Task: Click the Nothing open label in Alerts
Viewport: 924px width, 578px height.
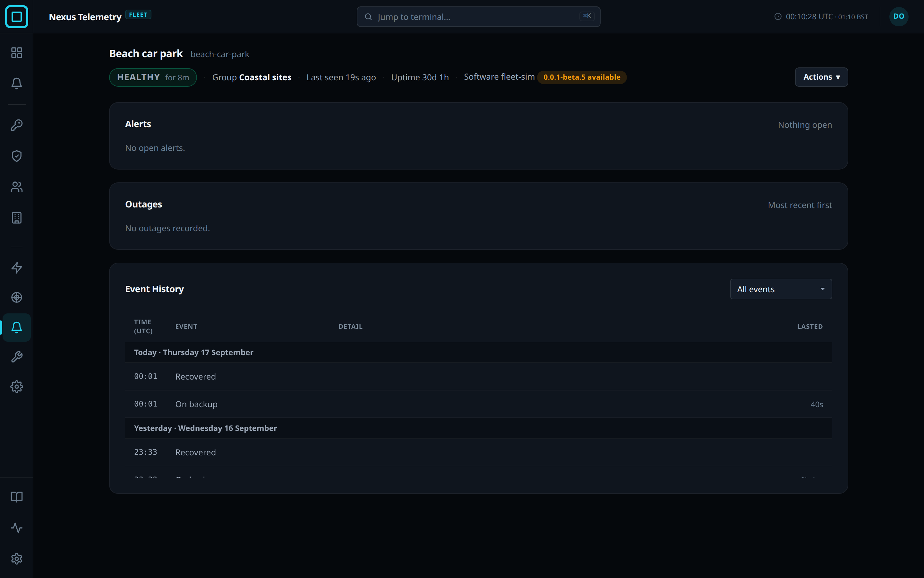Action: (805, 125)
